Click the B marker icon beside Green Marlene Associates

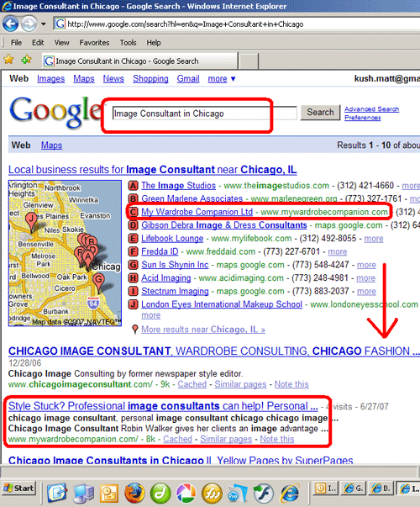pyautogui.click(x=133, y=199)
